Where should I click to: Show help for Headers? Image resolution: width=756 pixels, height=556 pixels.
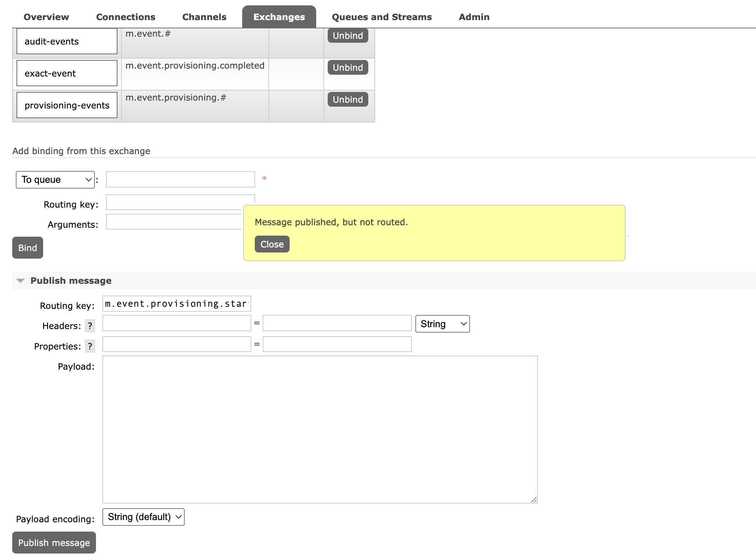click(90, 326)
